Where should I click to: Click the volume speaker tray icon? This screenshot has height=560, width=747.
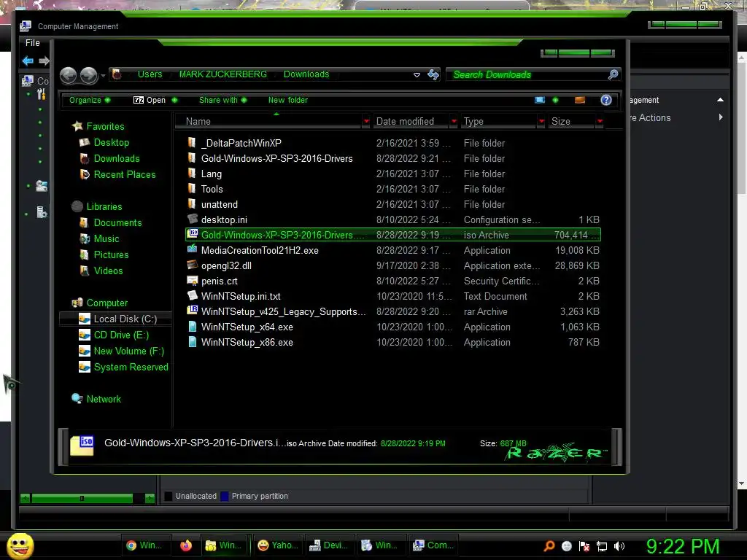point(619,546)
